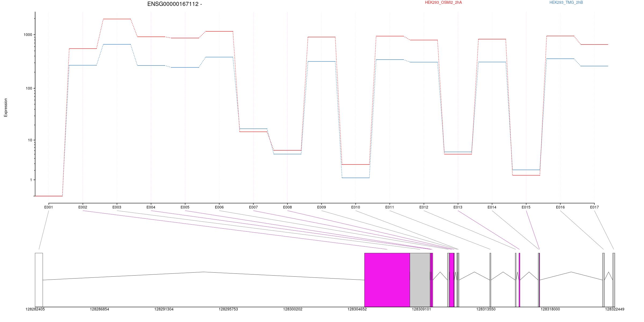
Task: Click genomic coordinate 128318000
Action: [550, 309]
